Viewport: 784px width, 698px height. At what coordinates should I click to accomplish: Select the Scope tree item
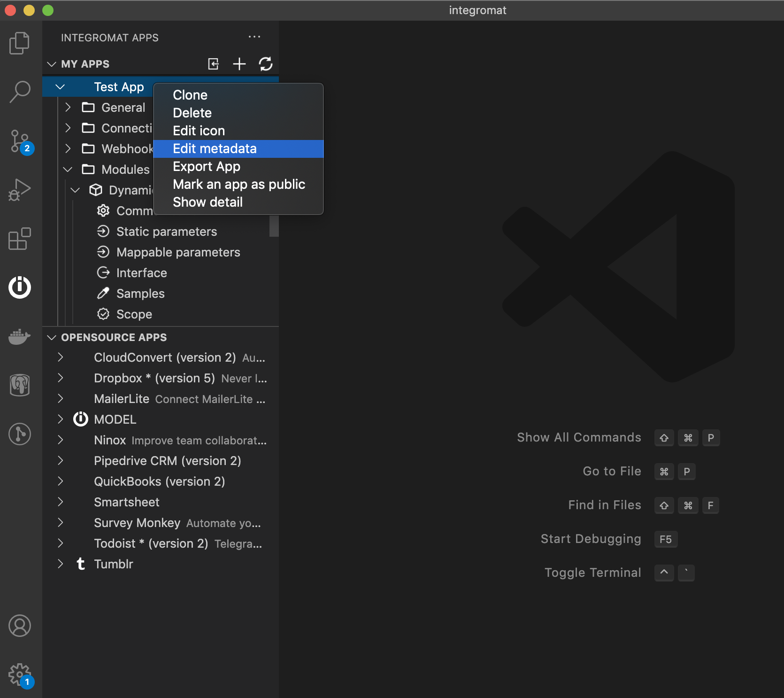(x=161, y=314)
